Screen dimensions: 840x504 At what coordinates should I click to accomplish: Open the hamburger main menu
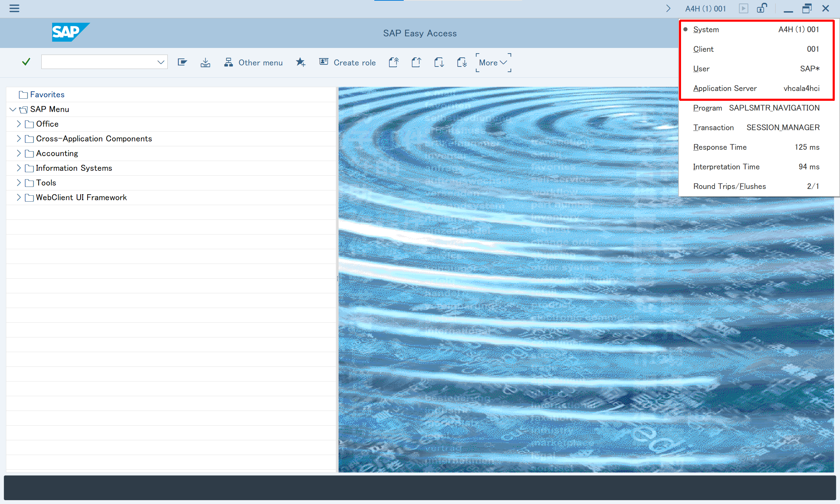pos(14,8)
